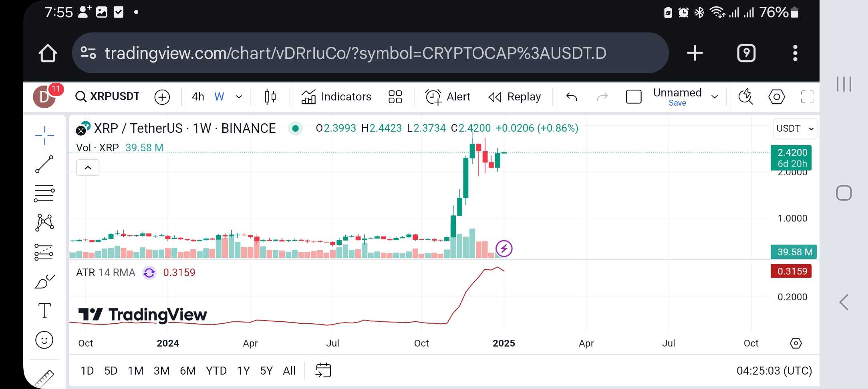
Task: Open the Fibonacci retracement tools
Action: point(44,193)
